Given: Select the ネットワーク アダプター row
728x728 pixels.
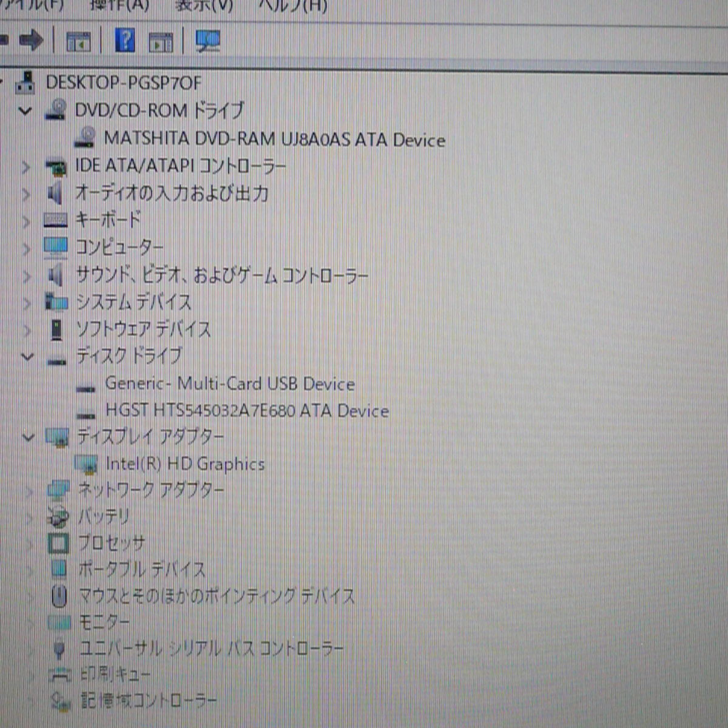Looking at the screenshot, I should point(151,490).
